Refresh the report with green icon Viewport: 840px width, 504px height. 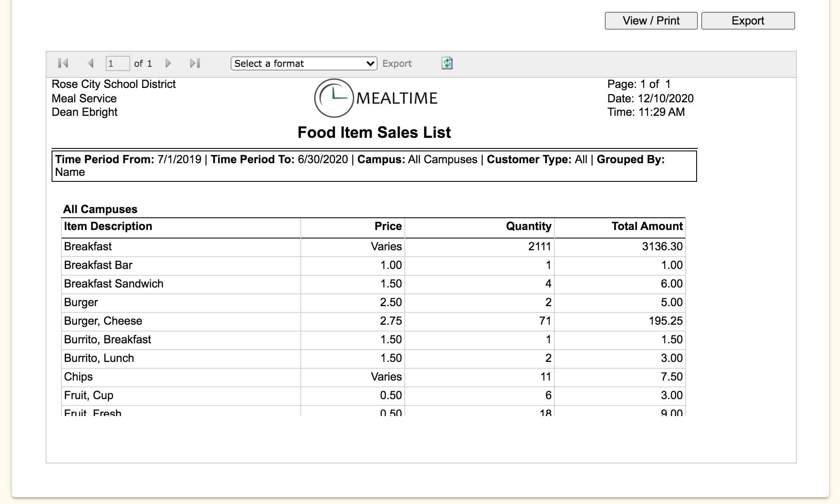pyautogui.click(x=447, y=63)
